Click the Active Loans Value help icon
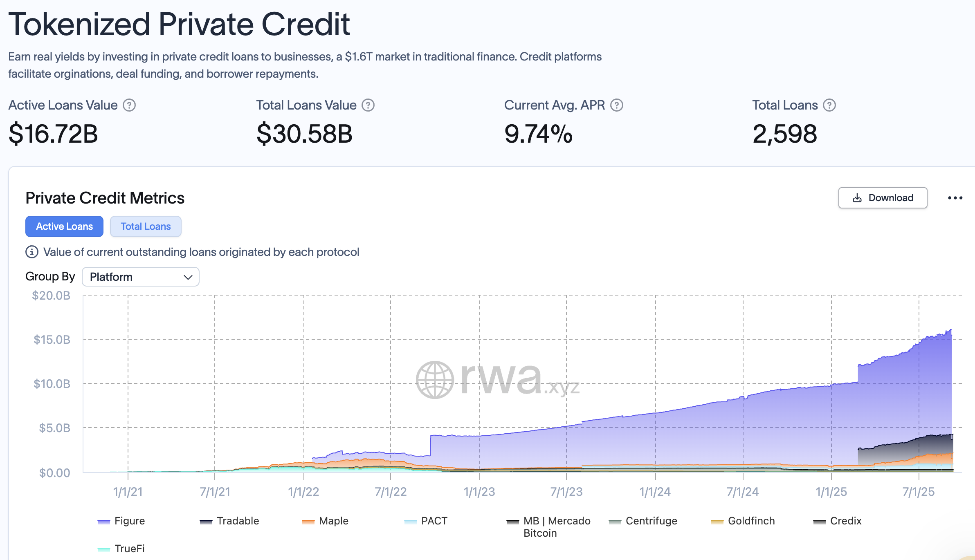The width and height of the screenshot is (975, 560). (x=129, y=105)
